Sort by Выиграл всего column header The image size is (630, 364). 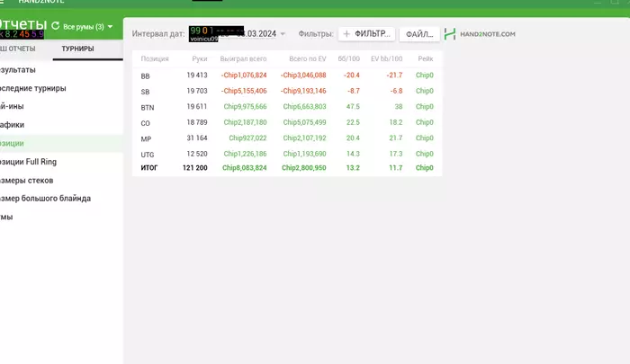pos(243,59)
